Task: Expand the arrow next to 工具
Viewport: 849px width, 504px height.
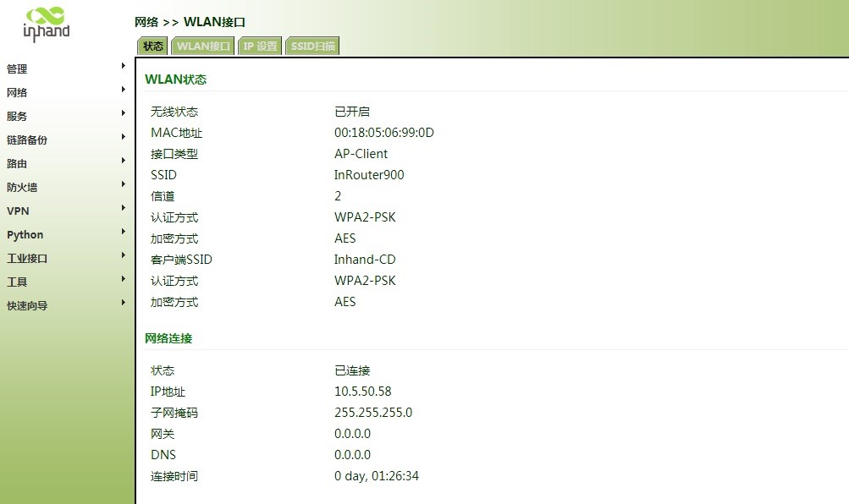Action: (x=124, y=282)
